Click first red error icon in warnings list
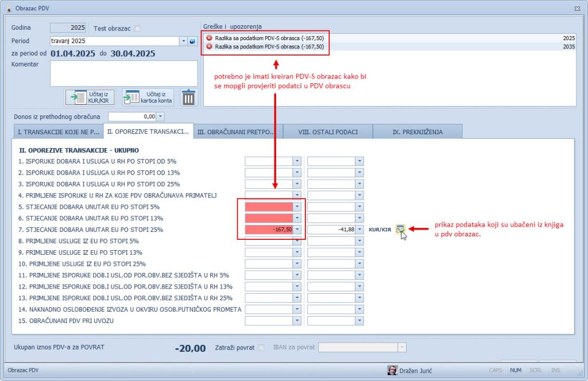588x381 pixels. pos(210,38)
